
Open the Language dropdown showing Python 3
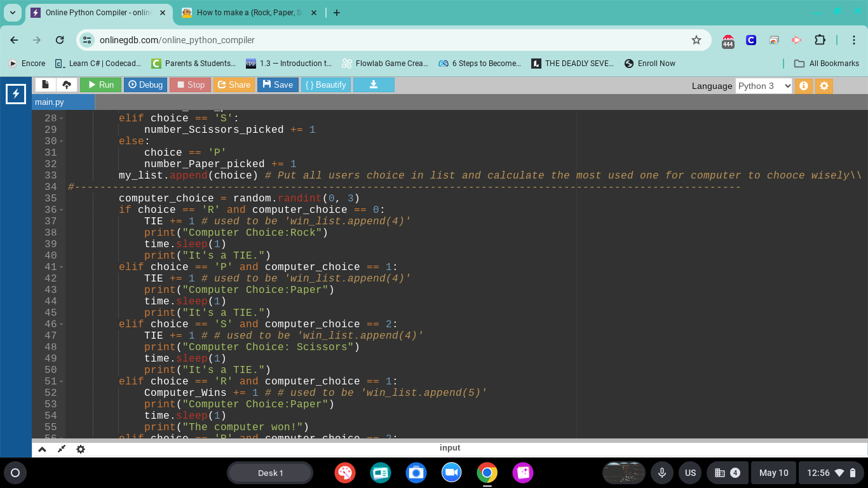coord(764,86)
